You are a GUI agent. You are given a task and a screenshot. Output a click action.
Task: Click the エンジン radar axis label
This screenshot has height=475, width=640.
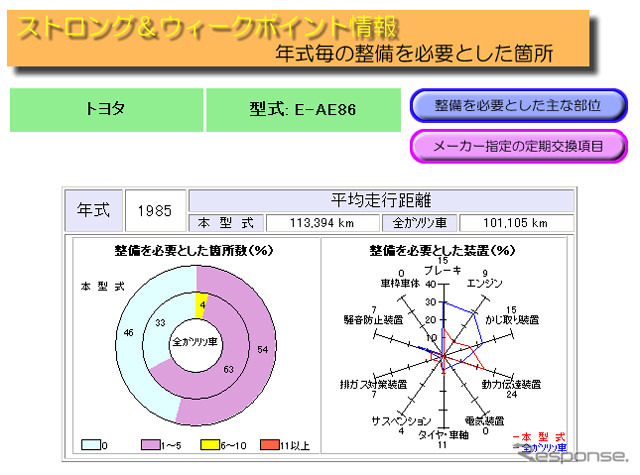(484, 283)
